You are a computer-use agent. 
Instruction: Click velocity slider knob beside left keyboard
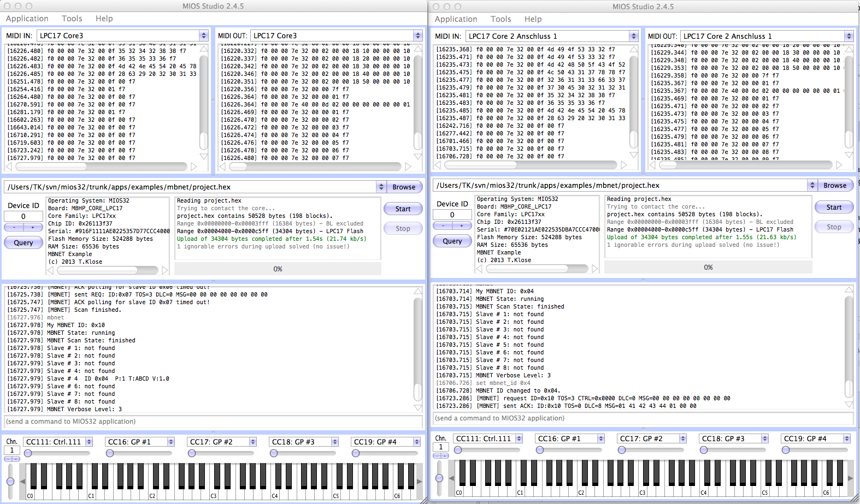pos(10,481)
